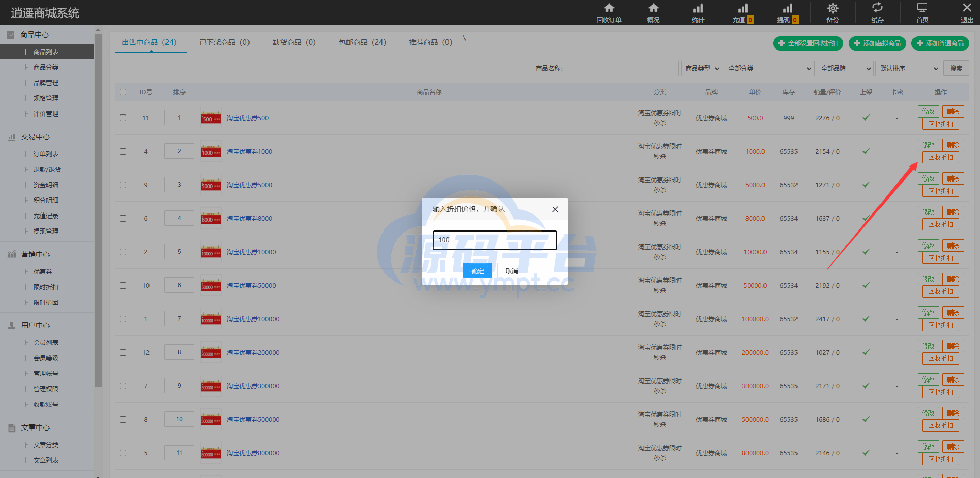Open the 充值 recharge chart icon
This screenshot has width=980, height=478.
742,8
